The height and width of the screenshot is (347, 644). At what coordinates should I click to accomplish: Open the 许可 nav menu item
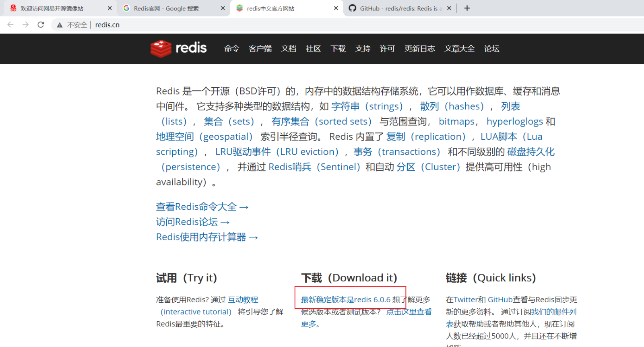pyautogui.click(x=387, y=49)
